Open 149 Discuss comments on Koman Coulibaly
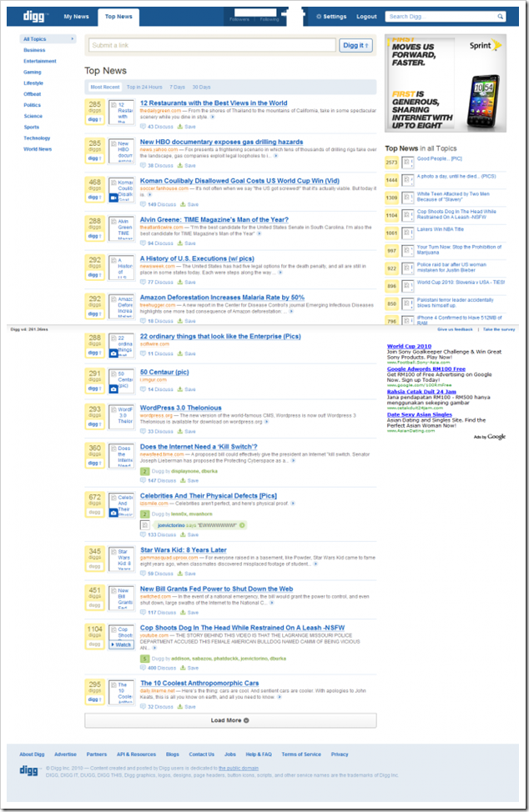Viewport: 529px width, 812px height. 159,204
